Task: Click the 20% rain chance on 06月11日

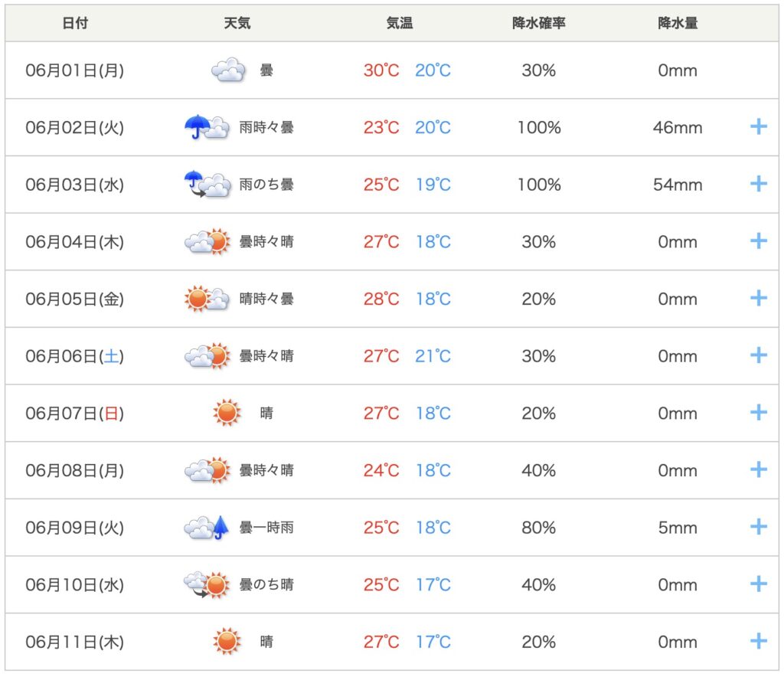Action: (538, 642)
